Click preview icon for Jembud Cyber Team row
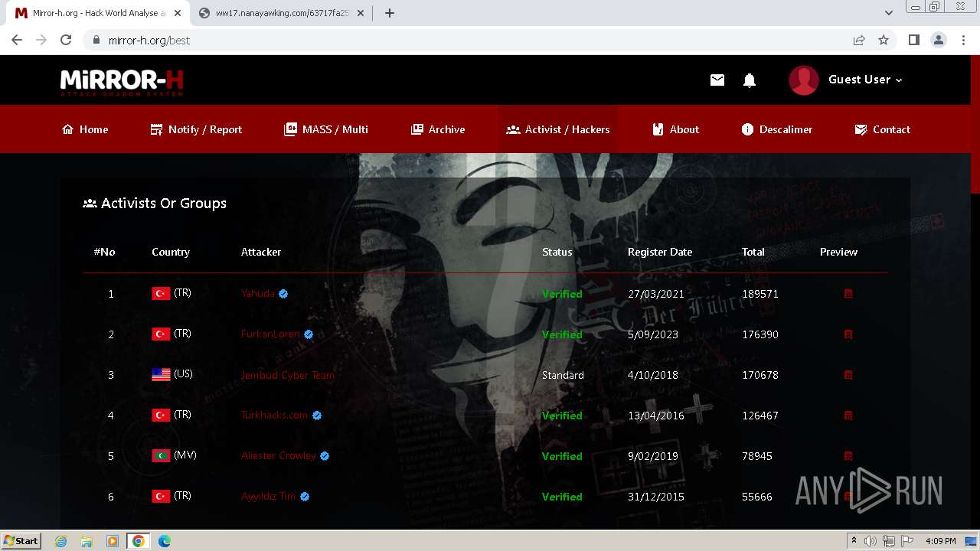Viewport: 980px width, 551px height. tap(848, 375)
